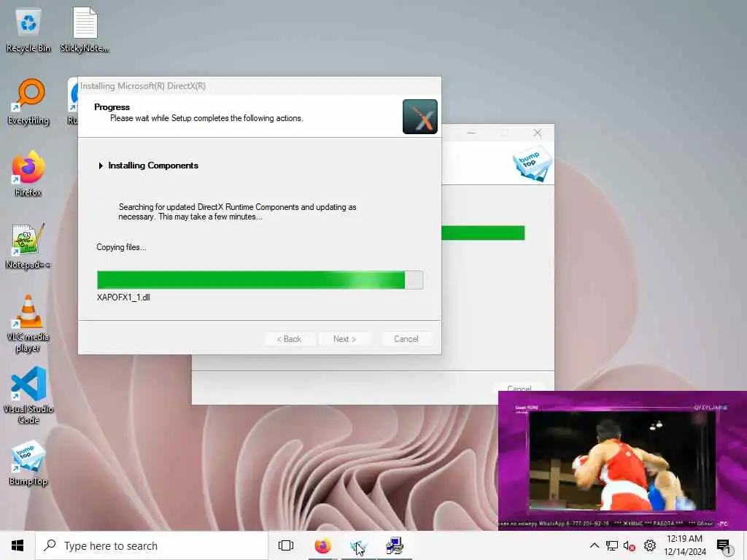Switch to Firefox in the taskbar

coord(322,545)
